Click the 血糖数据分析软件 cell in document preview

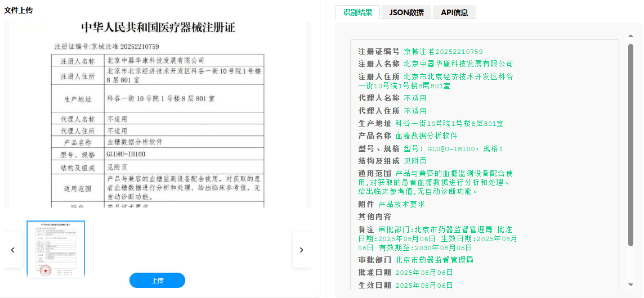pos(184,142)
